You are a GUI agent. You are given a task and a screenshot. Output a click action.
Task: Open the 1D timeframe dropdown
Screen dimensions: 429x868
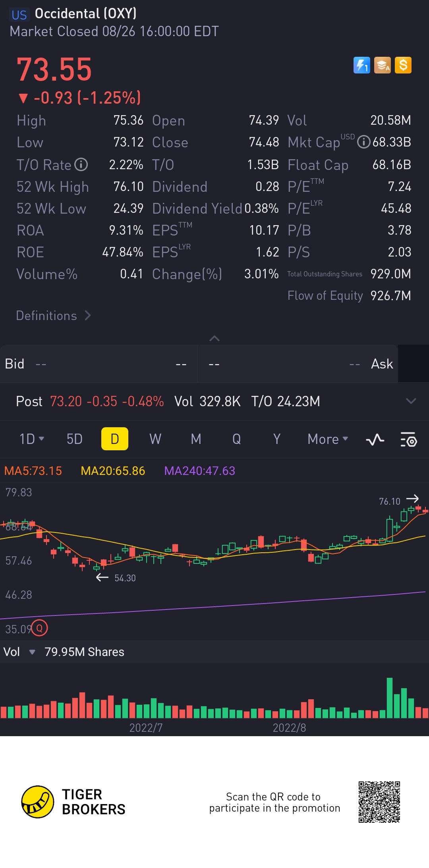[x=32, y=439]
